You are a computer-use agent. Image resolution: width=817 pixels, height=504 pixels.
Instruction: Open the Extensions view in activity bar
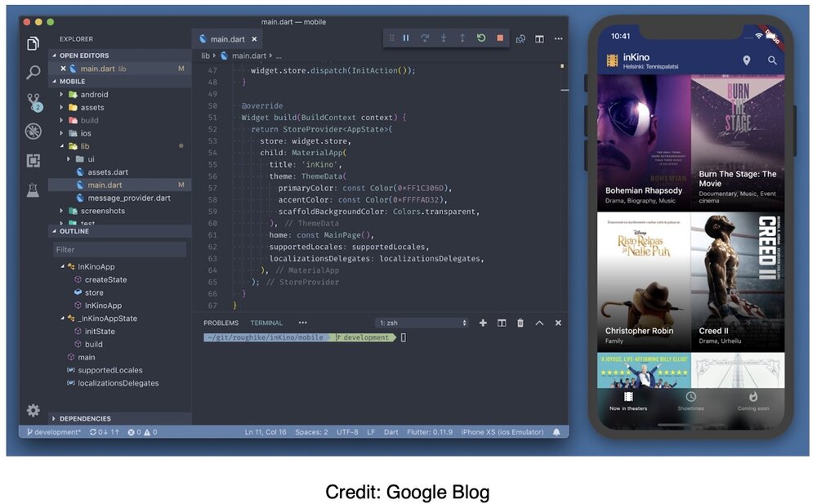coord(33,161)
